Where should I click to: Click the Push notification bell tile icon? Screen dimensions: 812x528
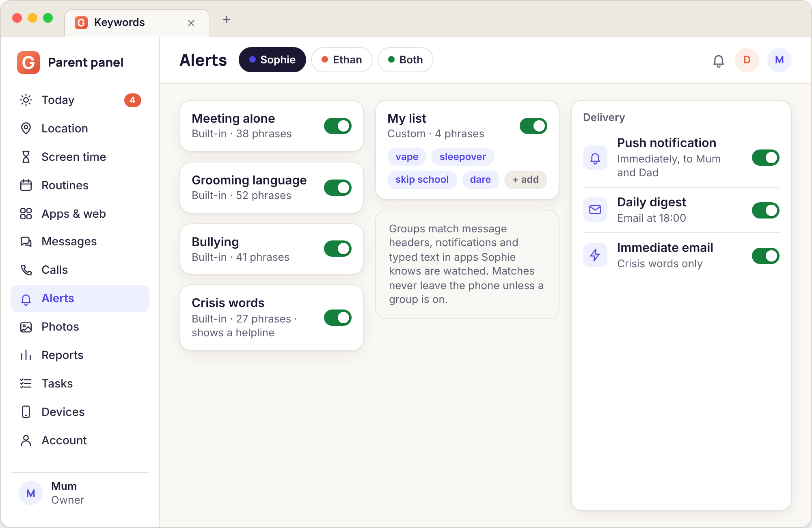[595, 158]
